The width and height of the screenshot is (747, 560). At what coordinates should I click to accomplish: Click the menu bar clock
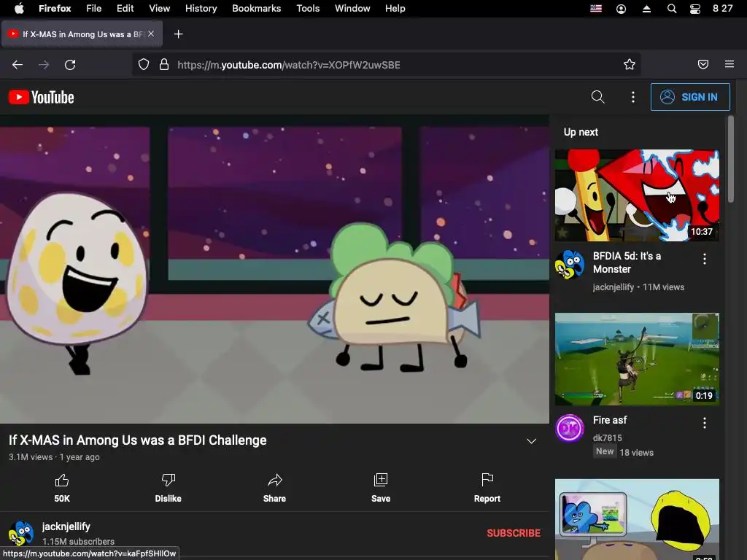722,8
